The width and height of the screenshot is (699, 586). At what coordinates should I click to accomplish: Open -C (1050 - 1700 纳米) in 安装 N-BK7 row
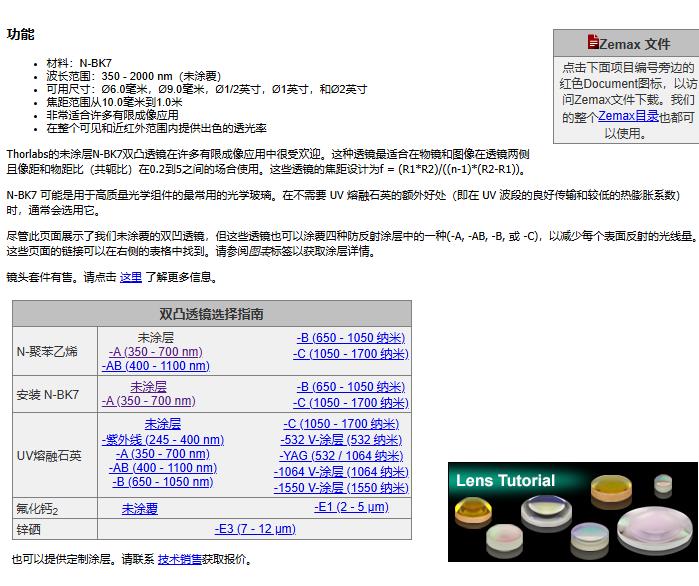351,403
